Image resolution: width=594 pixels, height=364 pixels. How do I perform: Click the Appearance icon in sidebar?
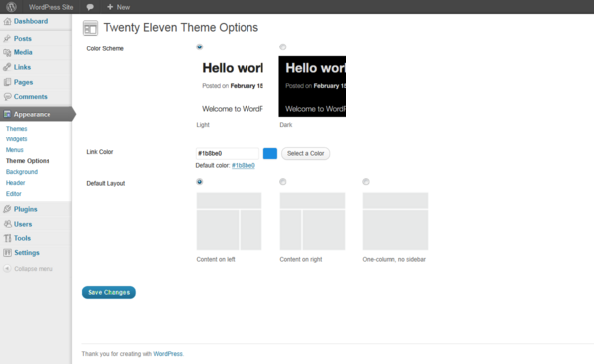click(x=7, y=114)
